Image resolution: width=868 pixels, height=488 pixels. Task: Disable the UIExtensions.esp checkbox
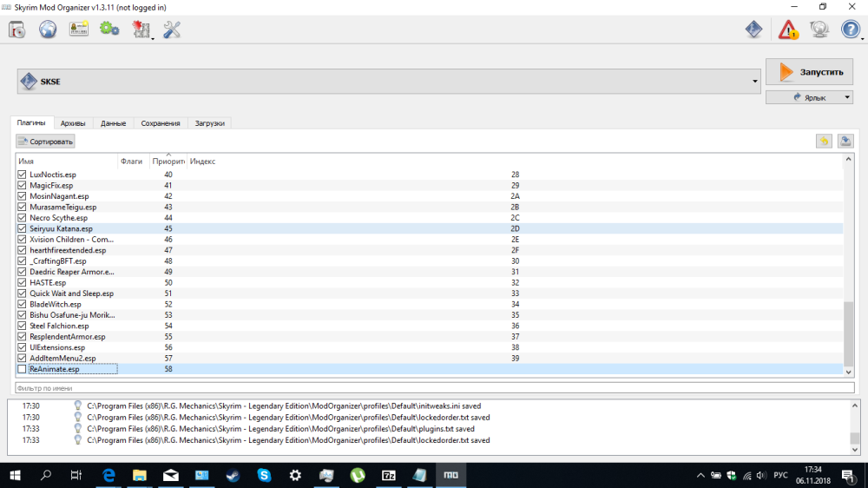pos(22,347)
